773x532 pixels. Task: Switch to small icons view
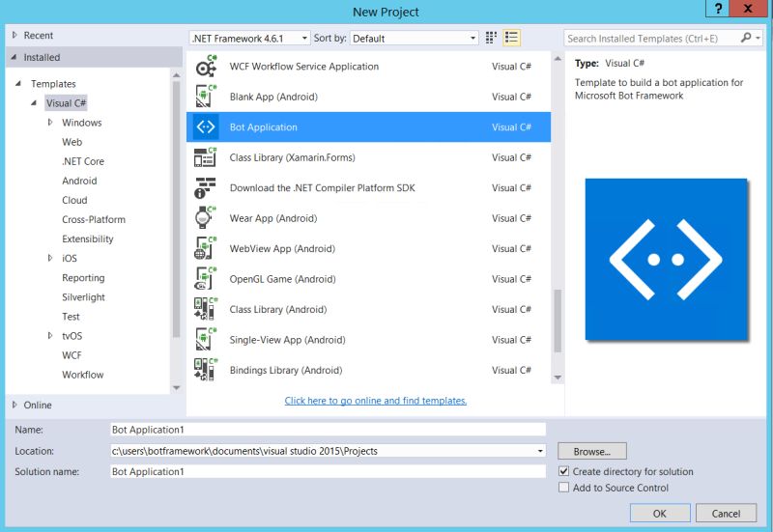pos(491,38)
